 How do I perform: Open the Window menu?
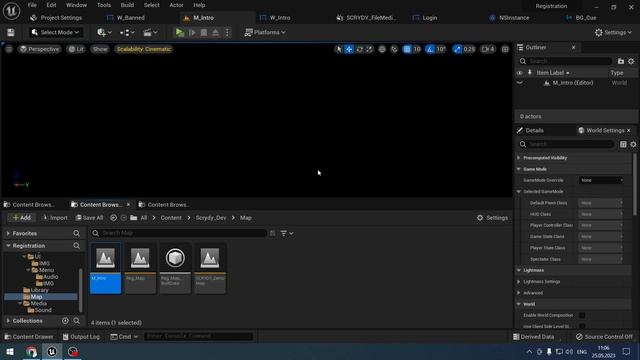click(x=76, y=5)
